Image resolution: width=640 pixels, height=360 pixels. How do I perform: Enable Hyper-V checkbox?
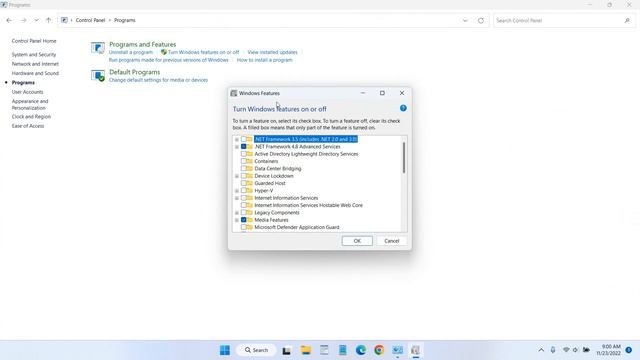click(244, 191)
